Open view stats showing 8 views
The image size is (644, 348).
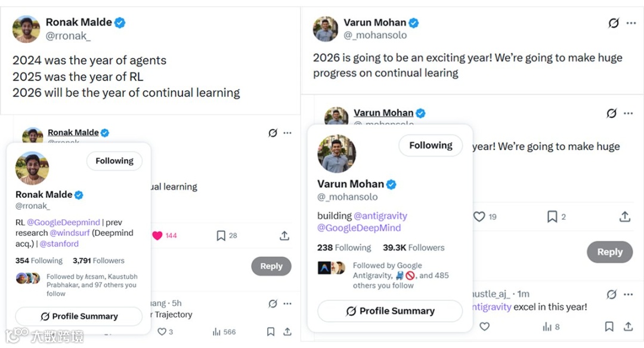click(547, 327)
